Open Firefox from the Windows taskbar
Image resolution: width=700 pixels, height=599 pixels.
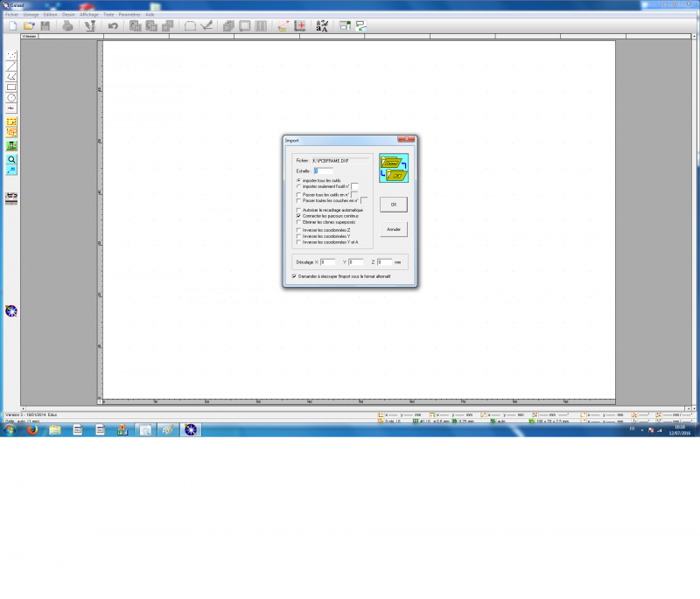pyautogui.click(x=31, y=430)
